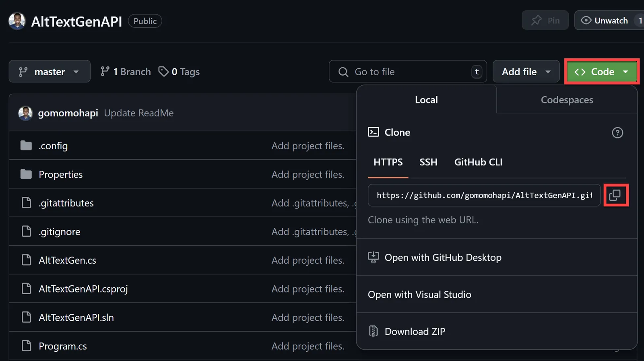The height and width of the screenshot is (361, 644).
Task: Expand the Add file dropdown
Action: pos(526,71)
